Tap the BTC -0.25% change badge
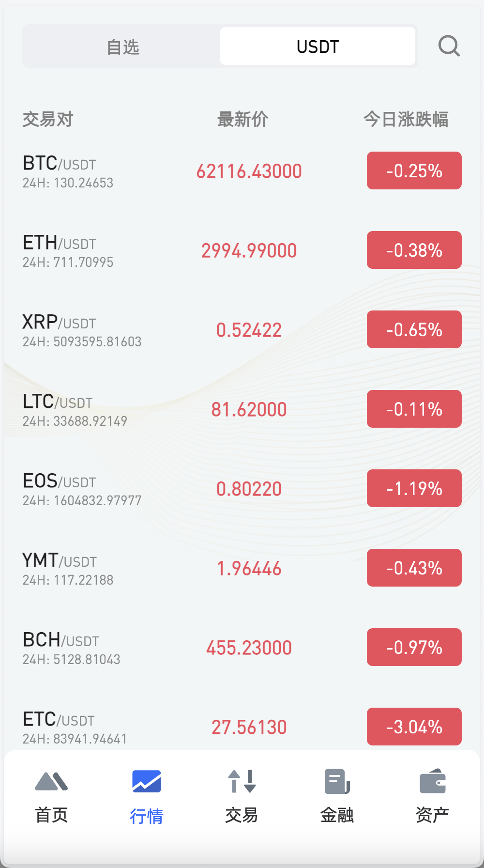Screen dimensions: 484x868 [414, 171]
